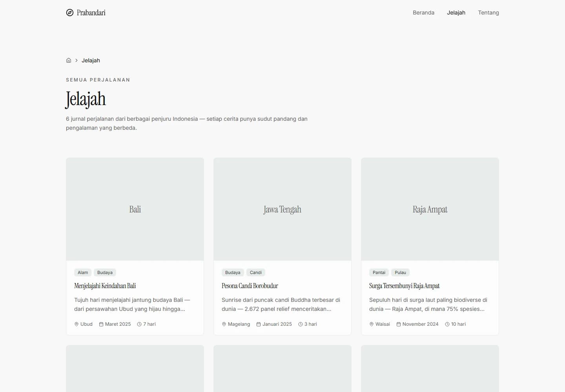Select the Budaya tag on Bali card
The width and height of the screenshot is (565, 392).
coord(105,272)
